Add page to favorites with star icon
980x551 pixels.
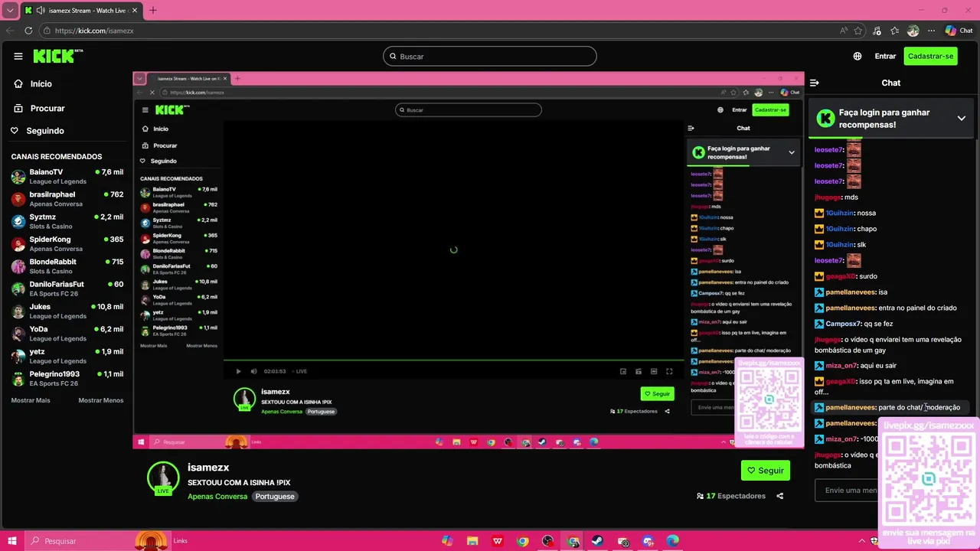858,31
